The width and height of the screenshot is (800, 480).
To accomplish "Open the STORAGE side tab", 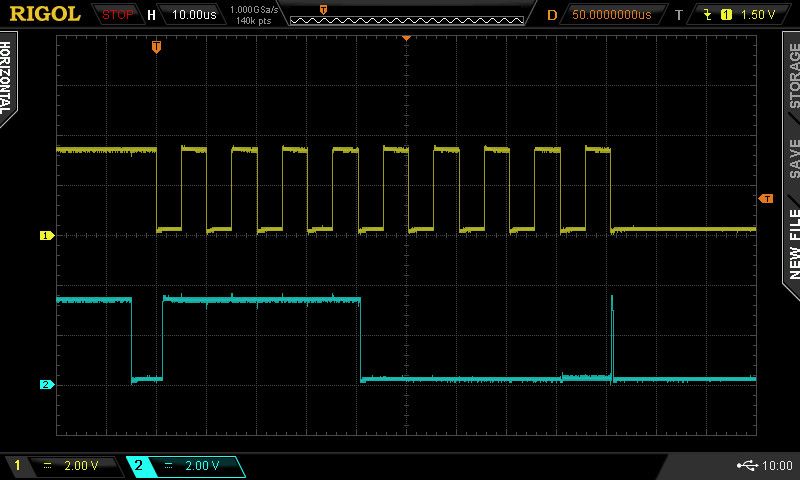I will tap(793, 75).
